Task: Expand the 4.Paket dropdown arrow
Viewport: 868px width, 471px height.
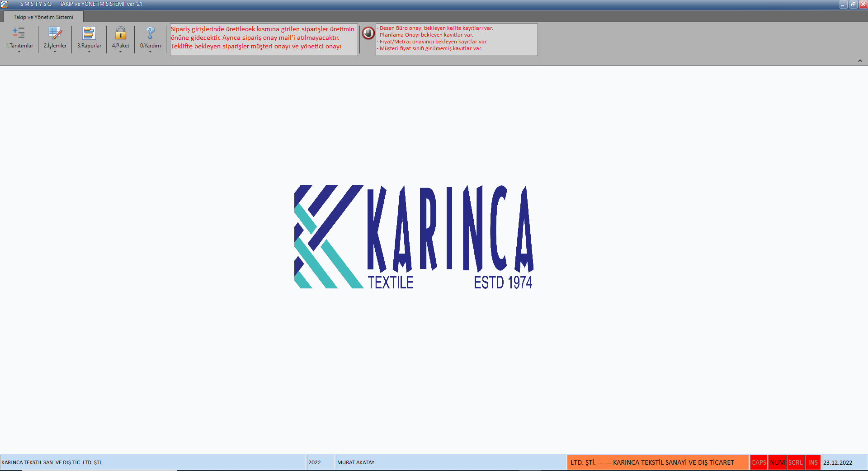Action: click(x=121, y=52)
